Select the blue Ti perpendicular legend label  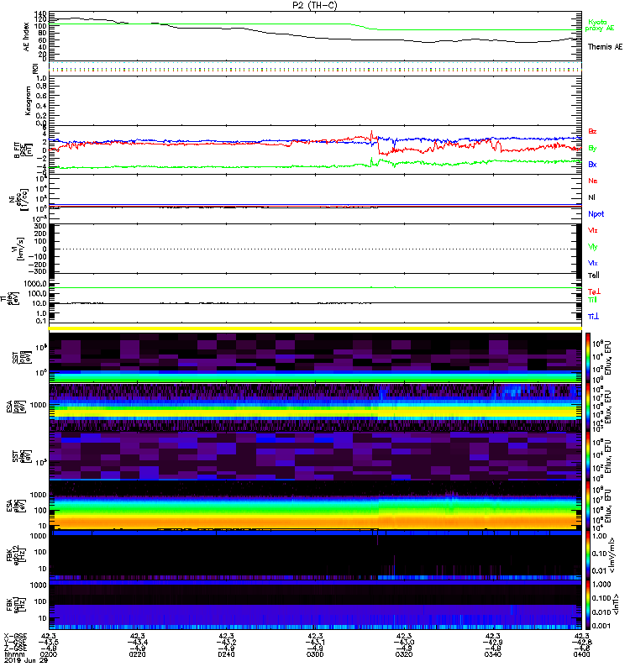pos(593,317)
